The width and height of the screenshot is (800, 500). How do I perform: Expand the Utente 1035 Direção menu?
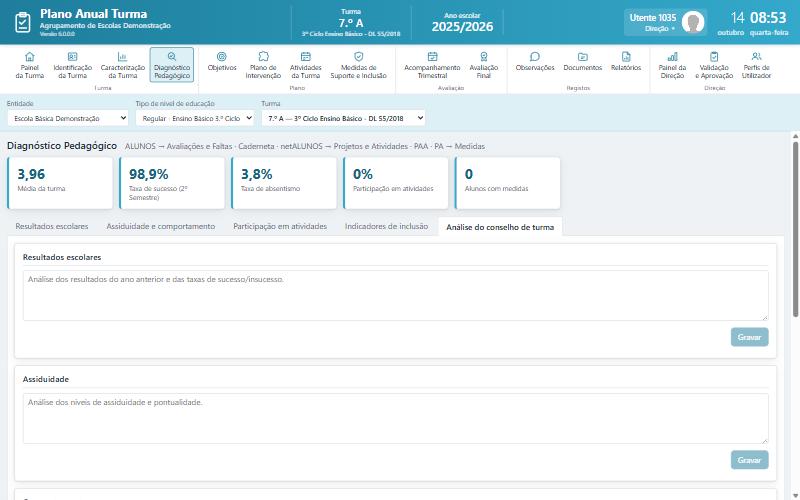pyautogui.click(x=665, y=22)
